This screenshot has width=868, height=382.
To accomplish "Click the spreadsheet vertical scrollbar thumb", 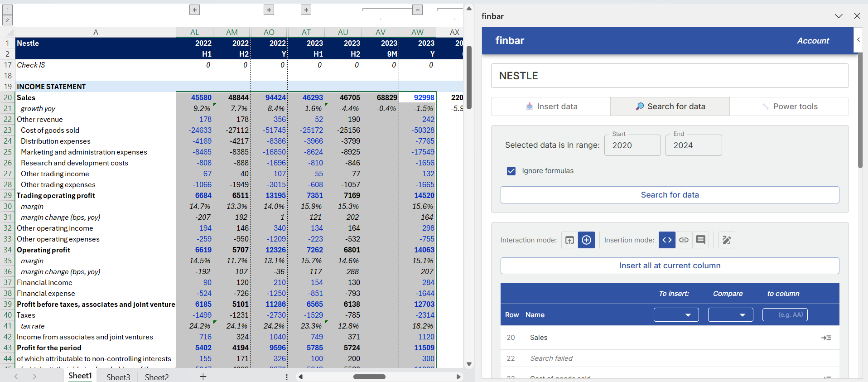I will tap(469, 77).
